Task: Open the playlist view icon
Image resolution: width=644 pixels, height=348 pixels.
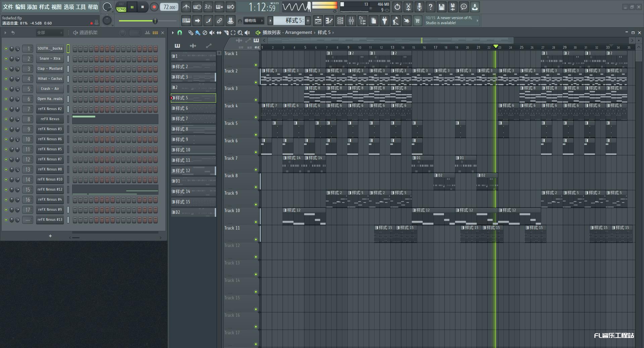Action: tap(318, 21)
